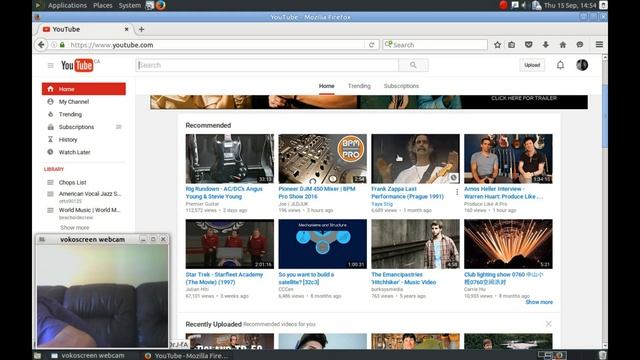Open the notifications bell
640x360 pixels.
click(x=560, y=65)
